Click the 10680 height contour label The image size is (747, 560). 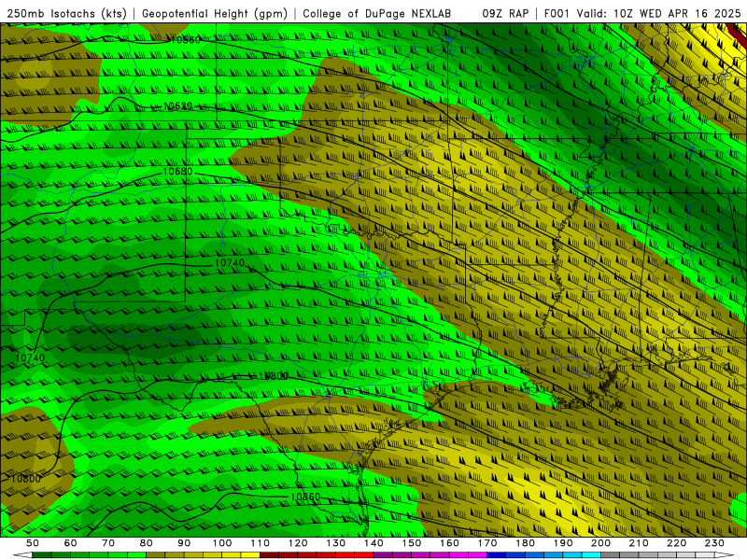click(177, 172)
